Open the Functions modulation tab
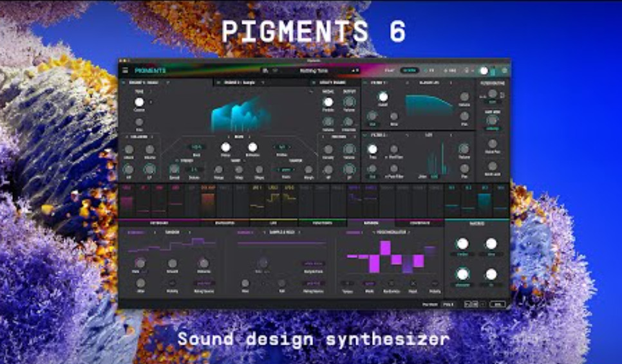622x364 pixels. click(323, 223)
